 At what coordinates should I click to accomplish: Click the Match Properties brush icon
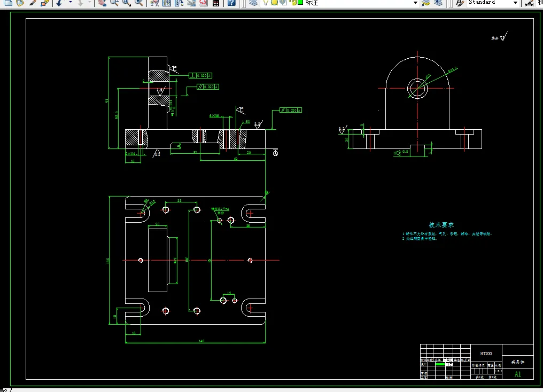coord(33,3)
